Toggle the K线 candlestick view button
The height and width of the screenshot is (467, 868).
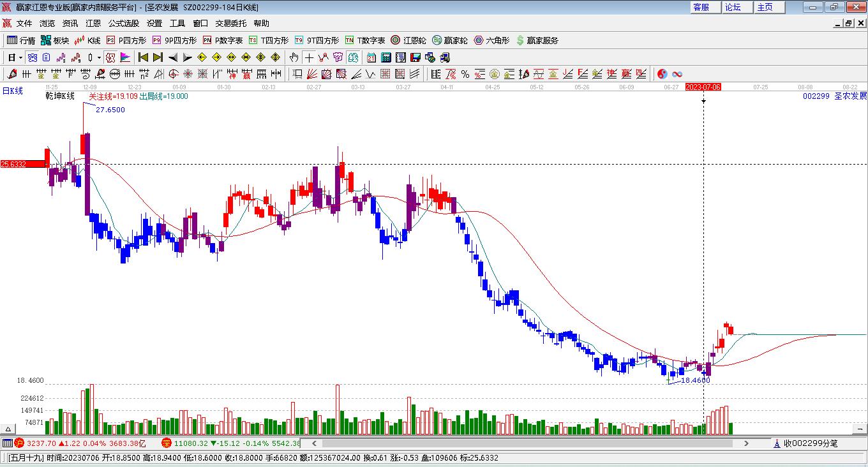tap(87, 40)
